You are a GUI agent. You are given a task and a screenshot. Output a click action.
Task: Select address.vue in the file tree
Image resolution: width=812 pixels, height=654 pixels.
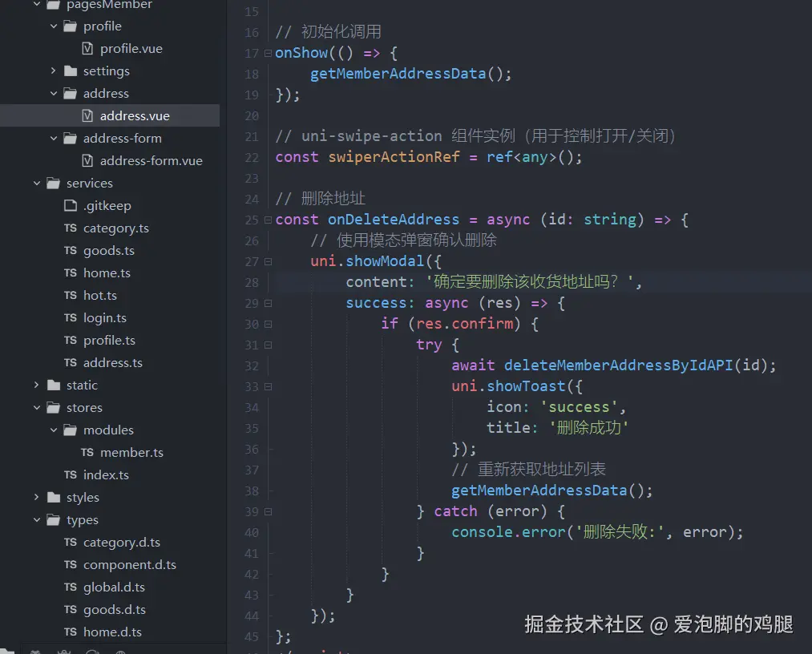[x=110, y=115]
